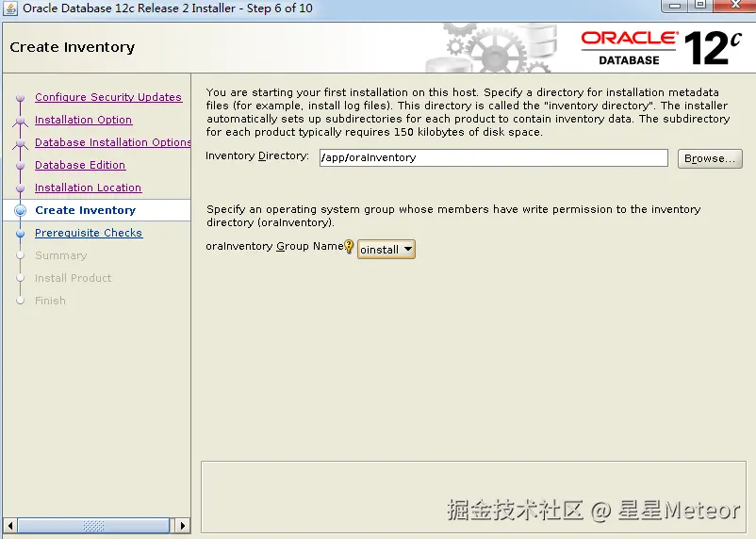Screen dimensions: 756x539
Task: Click the Create Inventory step bullet icon
Action: (x=20, y=210)
